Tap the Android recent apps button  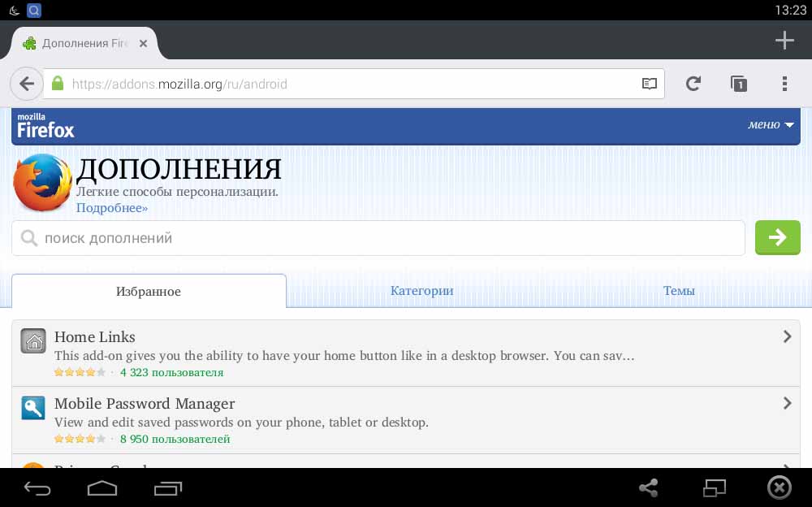168,487
